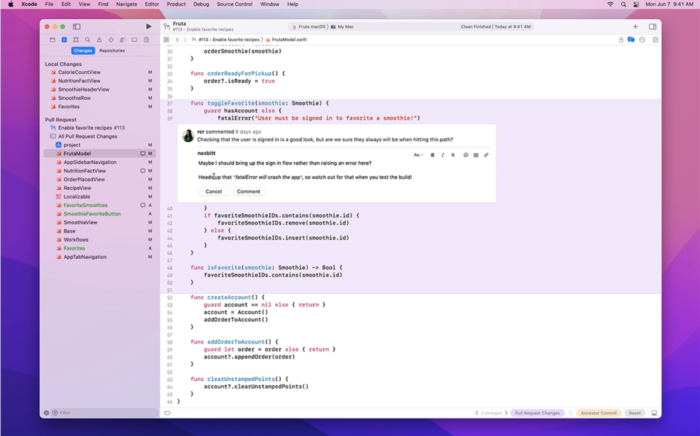Open the Fruta macOS scheme selector
700x436 pixels.
[x=311, y=26]
